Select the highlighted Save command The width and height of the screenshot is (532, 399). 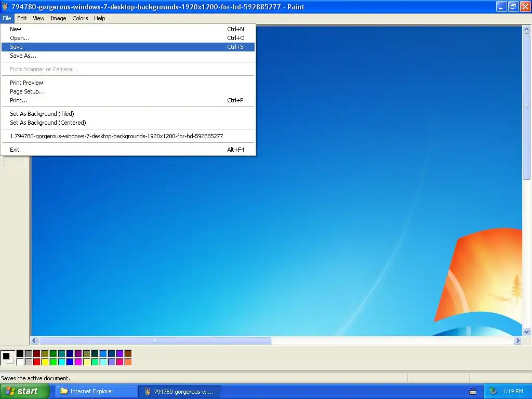click(128, 47)
